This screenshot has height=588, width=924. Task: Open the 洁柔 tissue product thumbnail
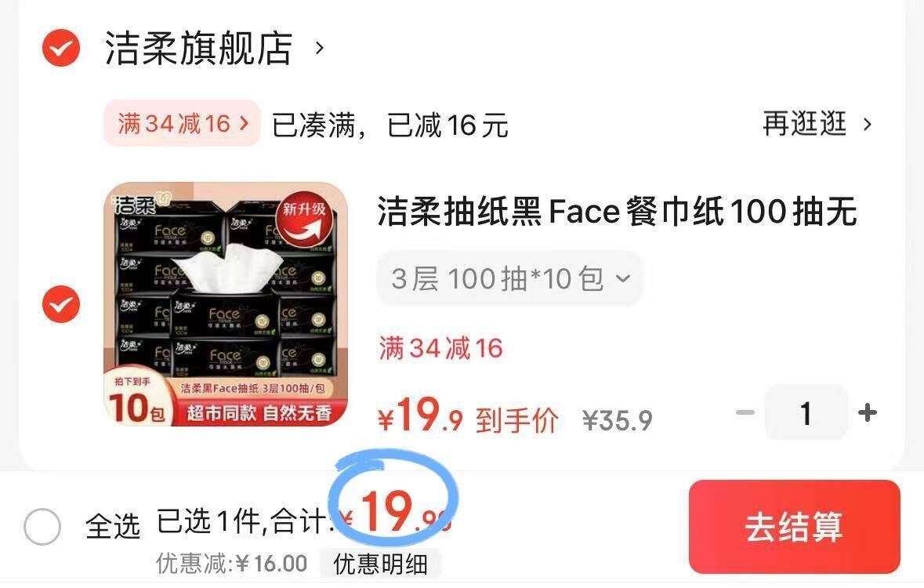[226, 304]
